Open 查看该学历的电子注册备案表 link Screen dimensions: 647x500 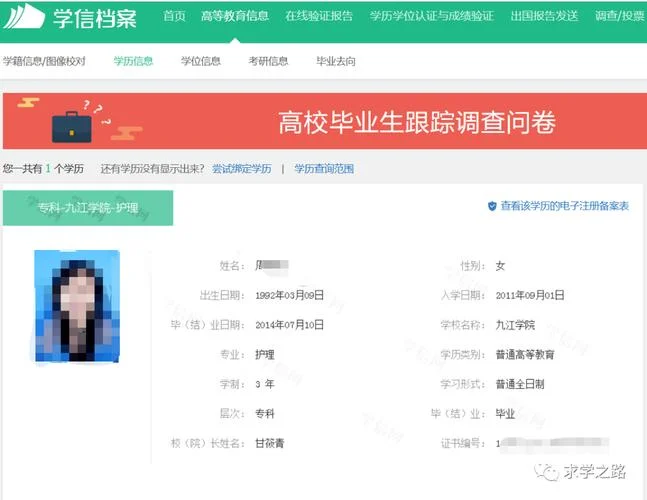pyautogui.click(x=564, y=206)
